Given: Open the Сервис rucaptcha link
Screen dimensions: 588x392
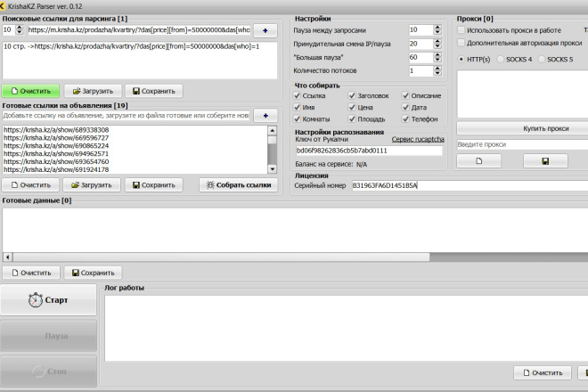Looking at the screenshot, I should coord(418,139).
